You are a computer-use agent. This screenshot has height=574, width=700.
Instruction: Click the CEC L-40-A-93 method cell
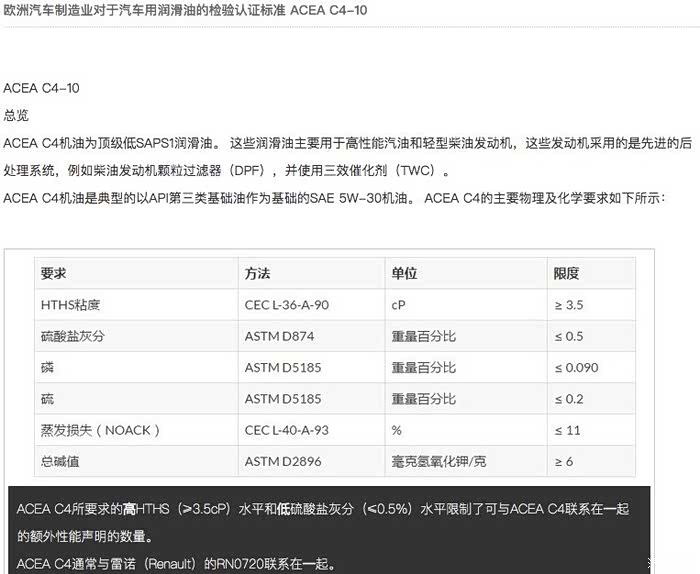click(x=286, y=430)
